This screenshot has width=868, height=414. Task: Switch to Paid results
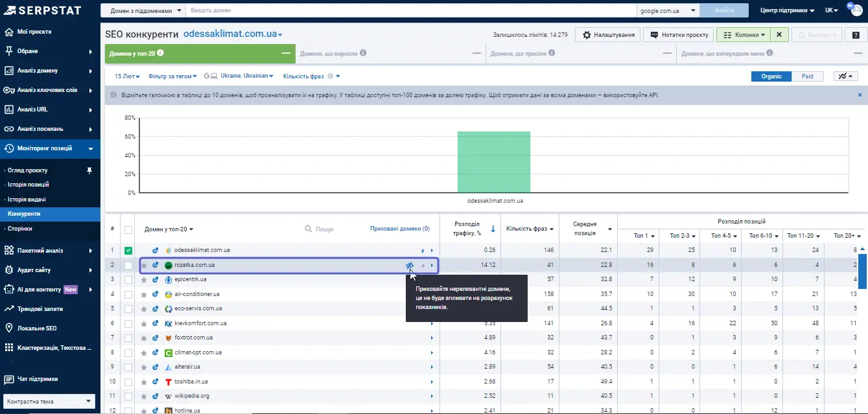tap(807, 76)
